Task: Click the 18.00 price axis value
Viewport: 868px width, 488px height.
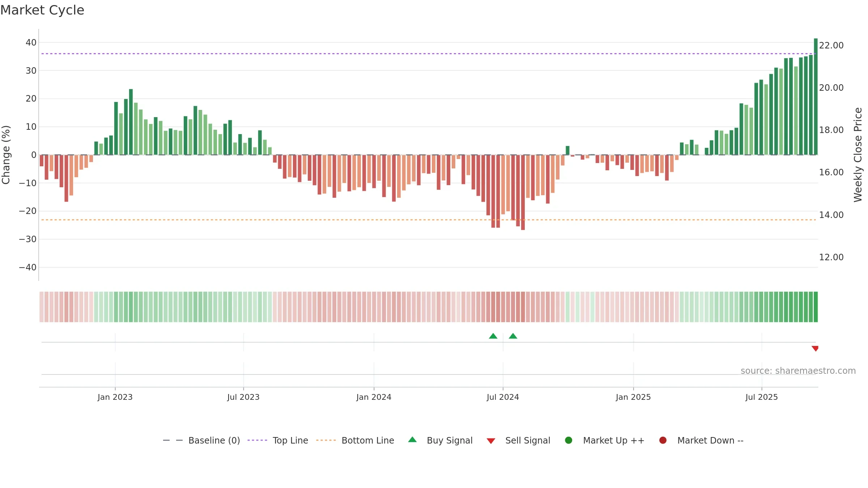Action: coord(831,130)
